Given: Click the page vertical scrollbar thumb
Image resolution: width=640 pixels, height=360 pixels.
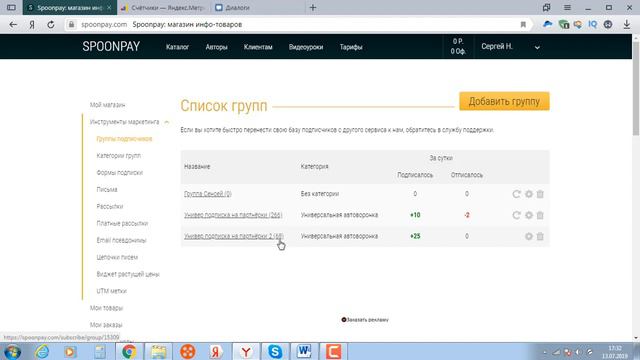Looking at the screenshot, I should click(x=636, y=88).
